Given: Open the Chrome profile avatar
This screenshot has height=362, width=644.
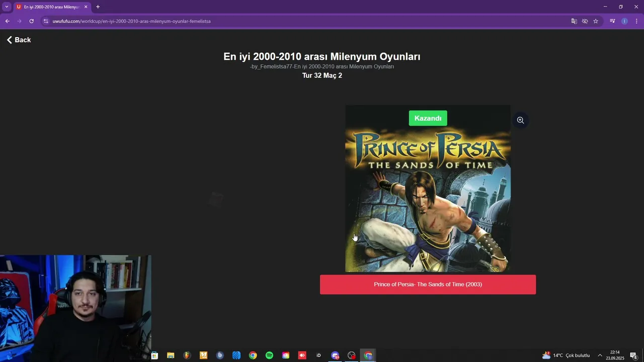Looking at the screenshot, I should (624, 21).
